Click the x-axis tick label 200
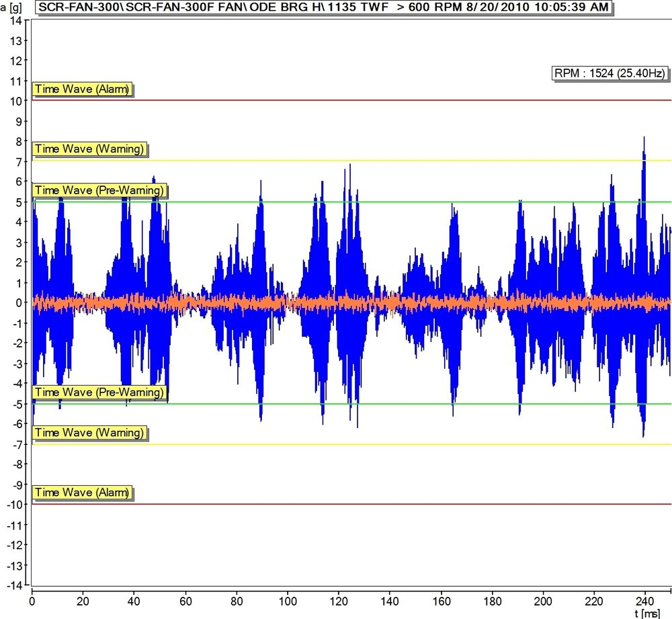Viewport: 672px width, 619px height. (x=543, y=601)
